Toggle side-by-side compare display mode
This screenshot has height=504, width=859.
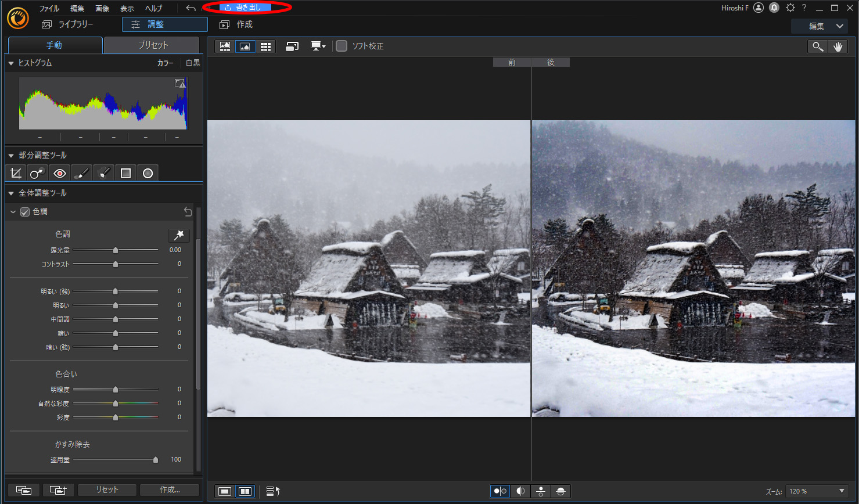click(245, 491)
